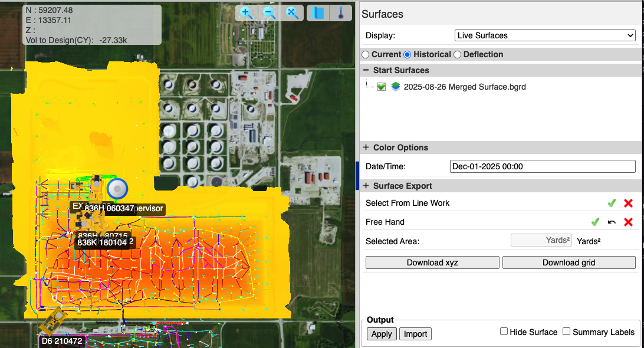Click the Import button
The image size is (644, 348).
tap(415, 334)
